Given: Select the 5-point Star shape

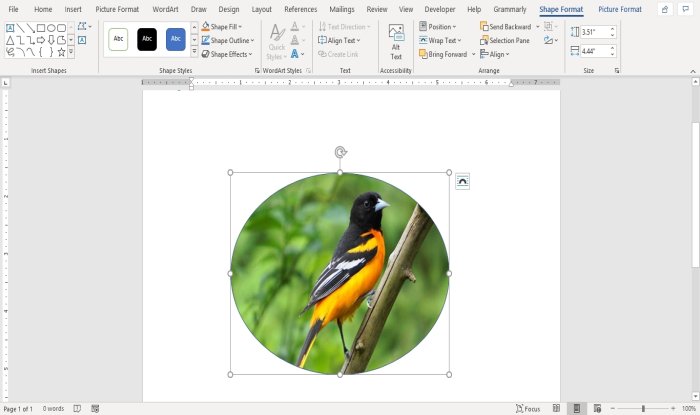Looking at the screenshot, I should (62, 52).
